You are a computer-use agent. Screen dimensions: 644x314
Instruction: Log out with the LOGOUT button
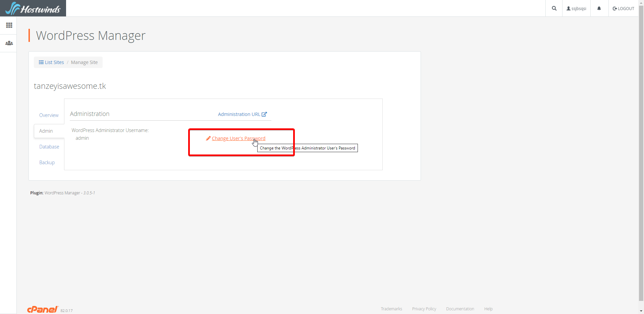[624, 8]
